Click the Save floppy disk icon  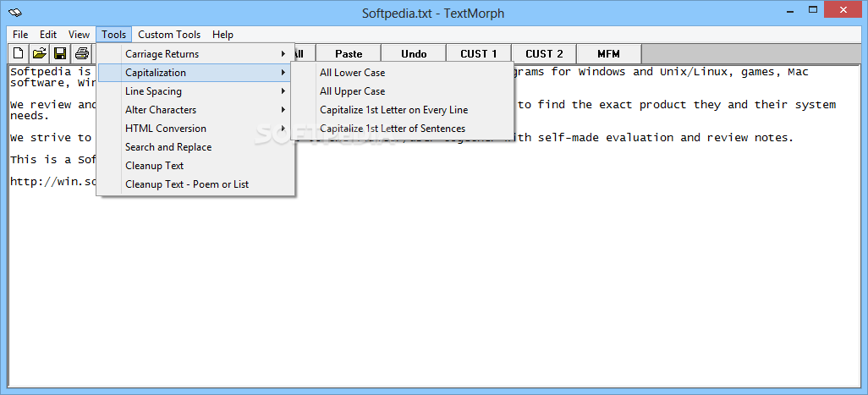[60, 53]
